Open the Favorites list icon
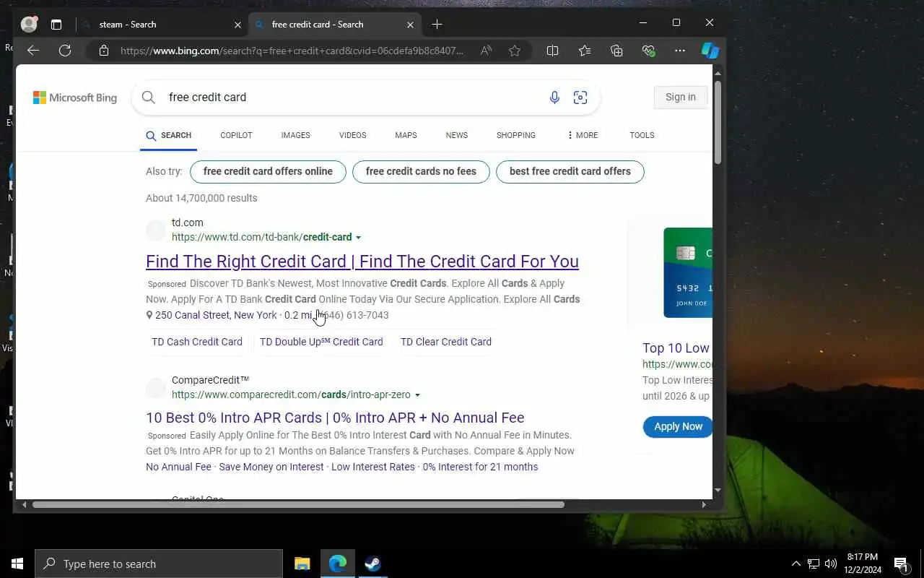Image resolution: width=924 pixels, height=578 pixels. click(585, 51)
